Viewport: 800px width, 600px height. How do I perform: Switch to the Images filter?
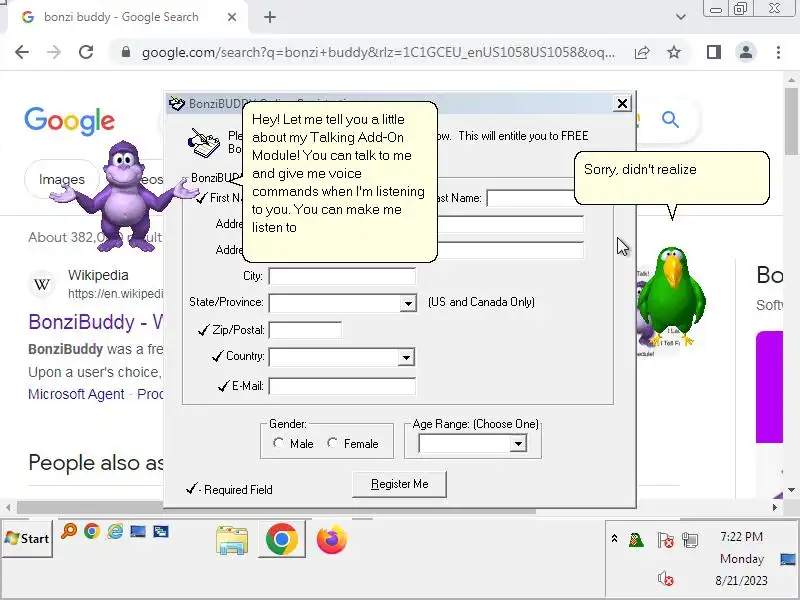(62, 180)
